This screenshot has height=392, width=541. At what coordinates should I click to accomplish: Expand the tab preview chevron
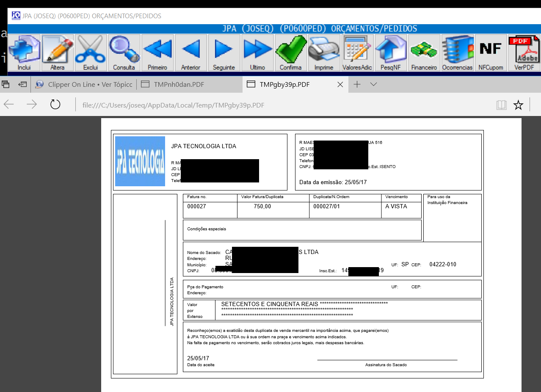coord(373,84)
